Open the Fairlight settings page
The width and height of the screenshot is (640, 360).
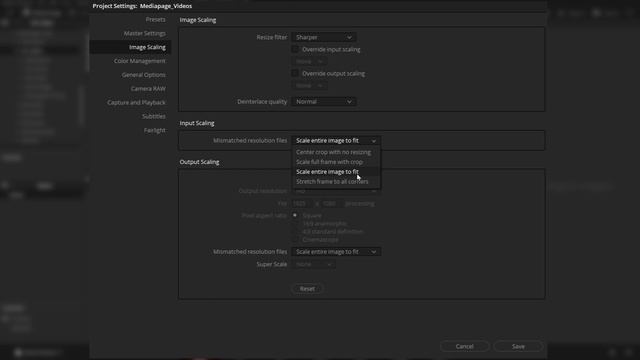click(x=154, y=131)
